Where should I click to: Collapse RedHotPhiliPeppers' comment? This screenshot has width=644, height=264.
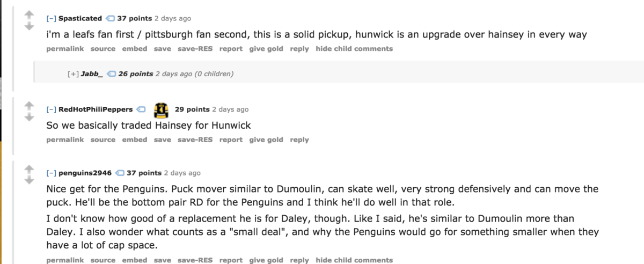coord(52,109)
